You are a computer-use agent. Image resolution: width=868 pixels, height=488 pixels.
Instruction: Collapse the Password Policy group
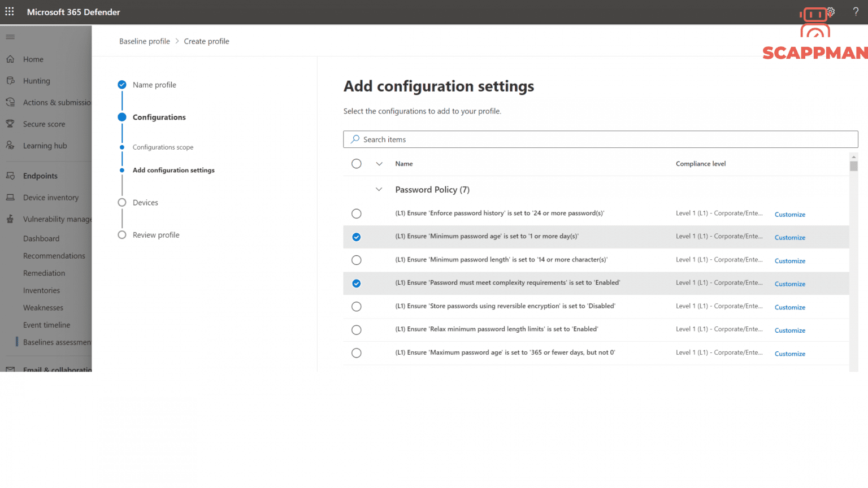coord(377,189)
